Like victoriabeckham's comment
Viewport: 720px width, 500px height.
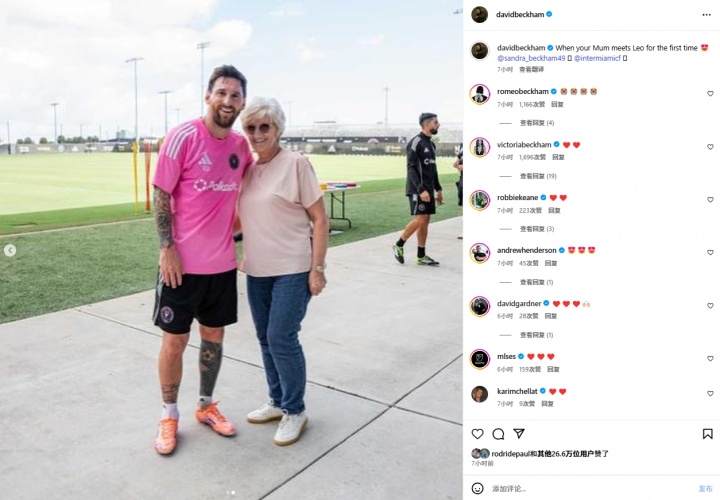pos(710,147)
